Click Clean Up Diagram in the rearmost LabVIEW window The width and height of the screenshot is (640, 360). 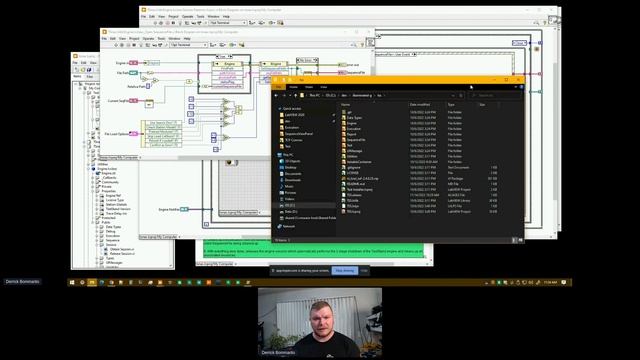point(280,23)
